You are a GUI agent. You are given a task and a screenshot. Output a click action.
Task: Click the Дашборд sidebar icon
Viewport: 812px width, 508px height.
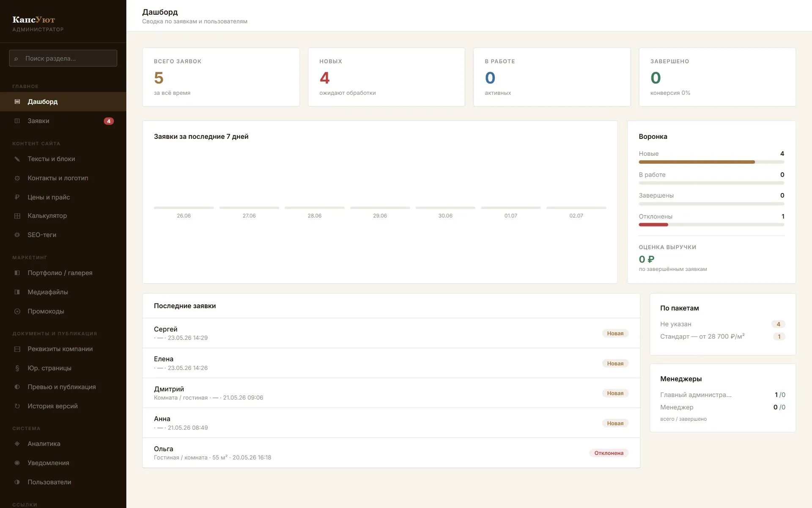pyautogui.click(x=17, y=102)
